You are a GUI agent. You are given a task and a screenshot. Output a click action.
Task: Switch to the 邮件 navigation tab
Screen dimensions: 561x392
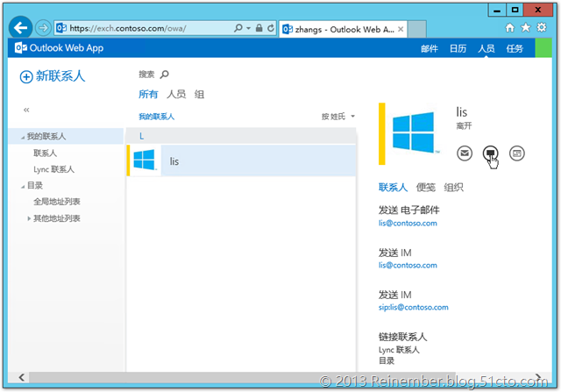point(430,48)
